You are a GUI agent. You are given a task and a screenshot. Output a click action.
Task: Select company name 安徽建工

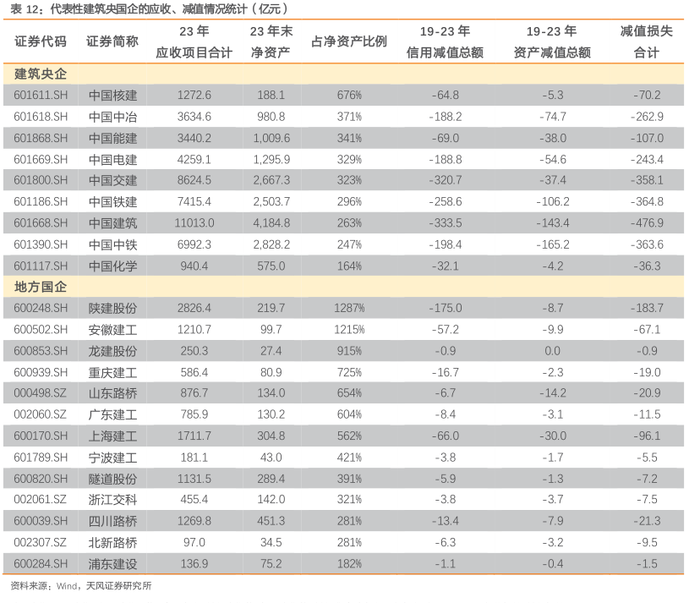tap(112, 330)
